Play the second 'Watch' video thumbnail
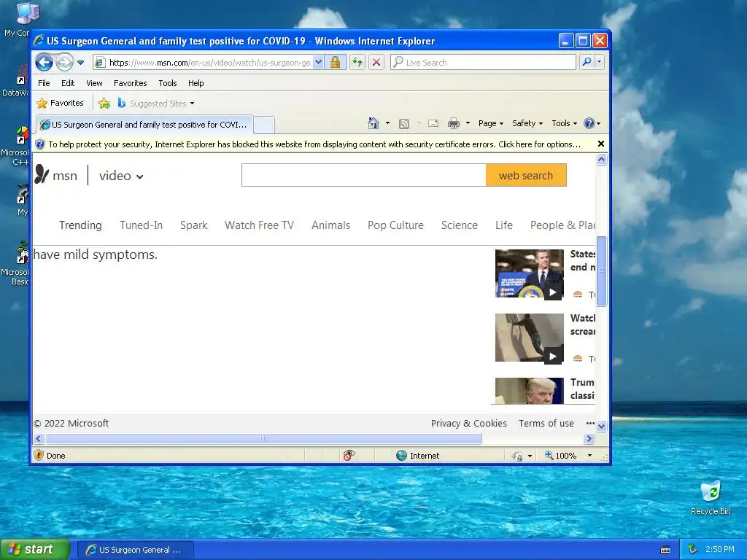Screen dimensions: 747x560 (530, 337)
